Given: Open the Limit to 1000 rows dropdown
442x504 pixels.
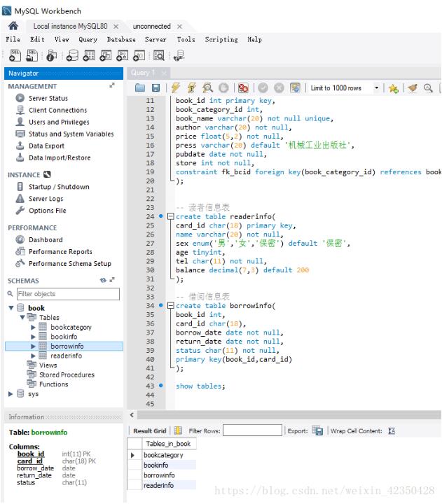Looking at the screenshot, I should (377, 88).
